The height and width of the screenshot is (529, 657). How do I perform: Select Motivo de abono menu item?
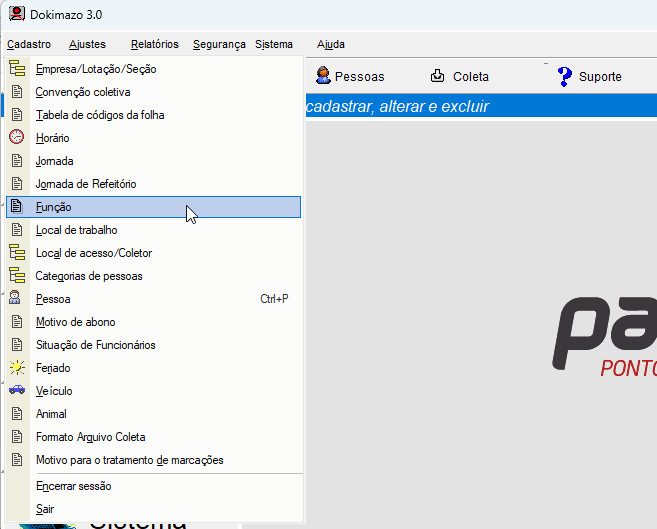[75, 322]
